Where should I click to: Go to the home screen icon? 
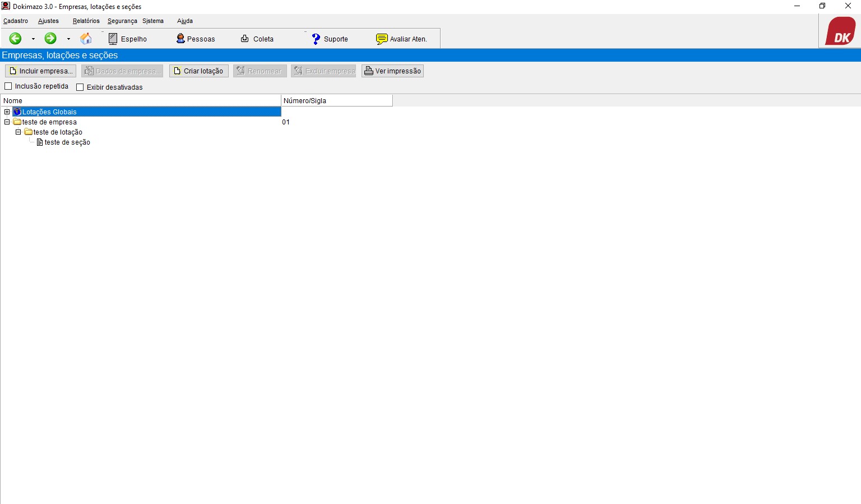click(x=86, y=39)
